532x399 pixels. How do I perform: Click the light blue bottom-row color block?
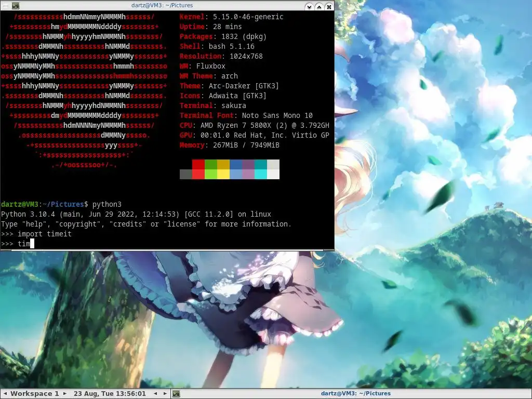pos(236,174)
